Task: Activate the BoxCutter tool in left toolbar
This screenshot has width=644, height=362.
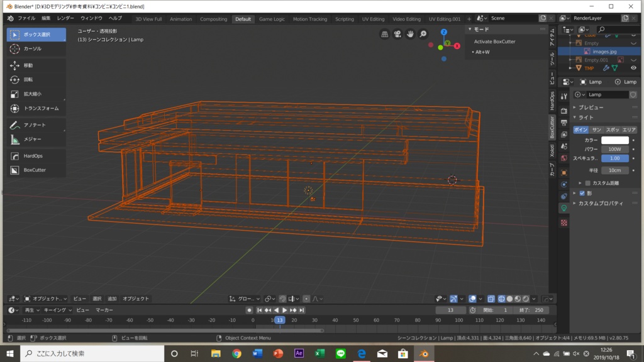Action: (x=35, y=170)
